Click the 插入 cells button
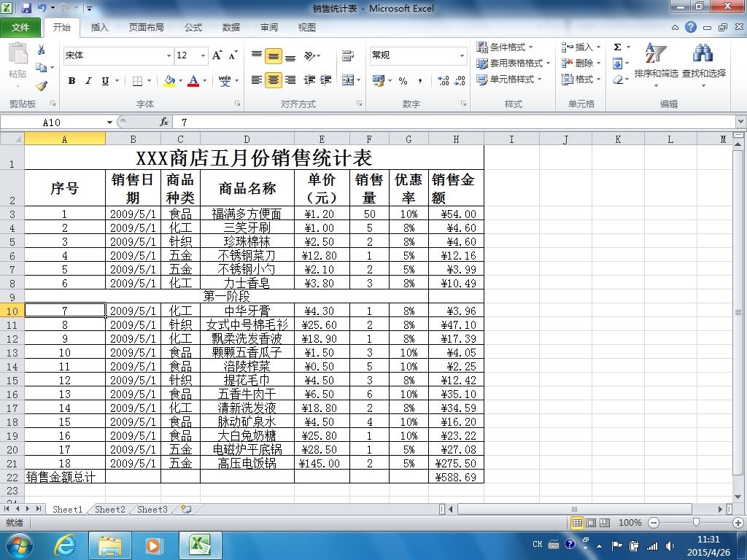Viewport: 747px width, 560px height. pyautogui.click(x=581, y=47)
